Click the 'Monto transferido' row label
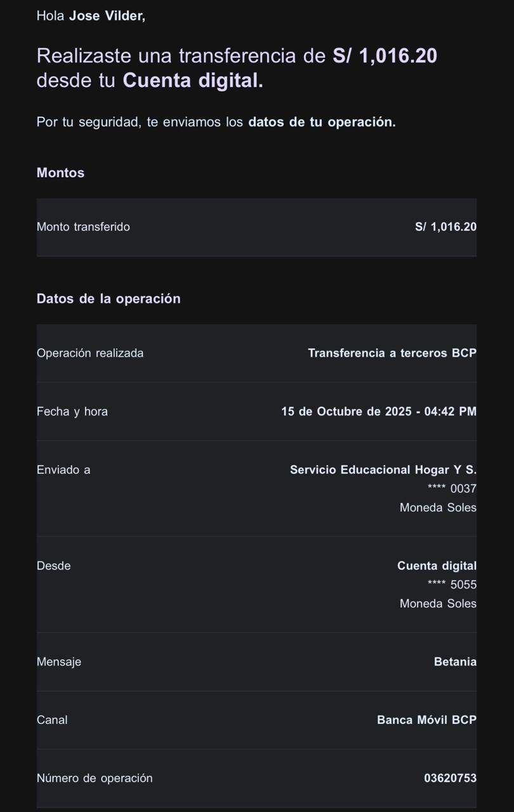The height and width of the screenshot is (812, 514). click(x=83, y=227)
